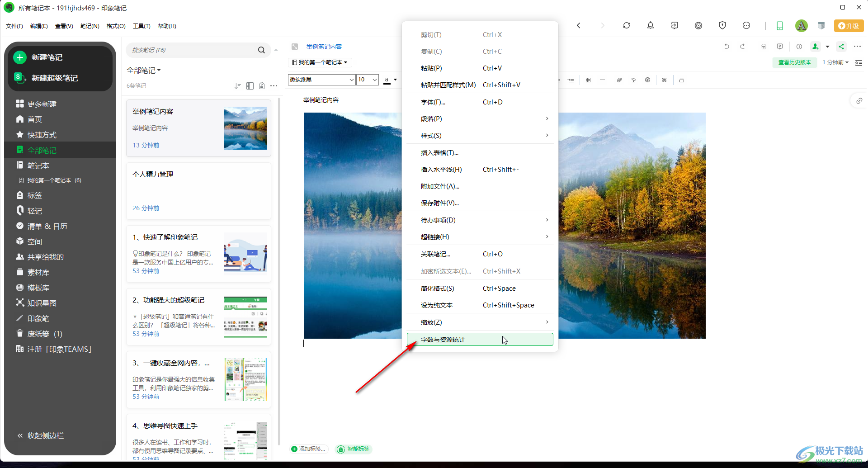Click the increase indent icon
The width and height of the screenshot is (868, 468).
(571, 80)
